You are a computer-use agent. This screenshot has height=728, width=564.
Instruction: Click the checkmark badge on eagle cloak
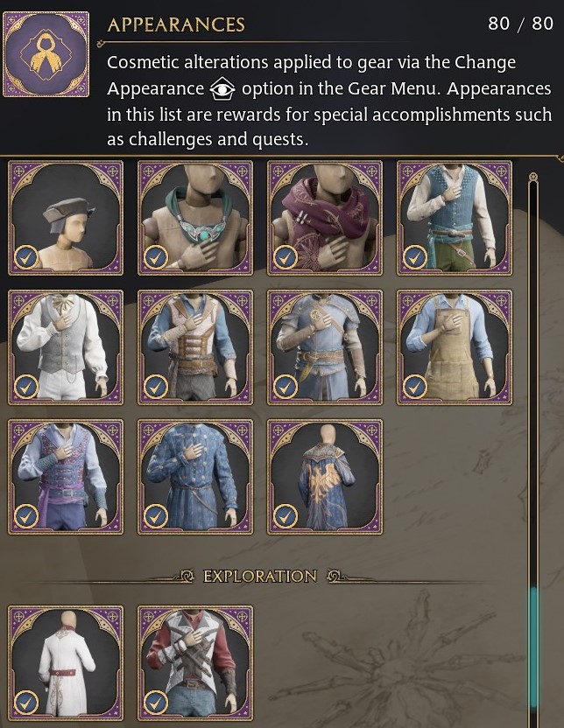point(285,516)
